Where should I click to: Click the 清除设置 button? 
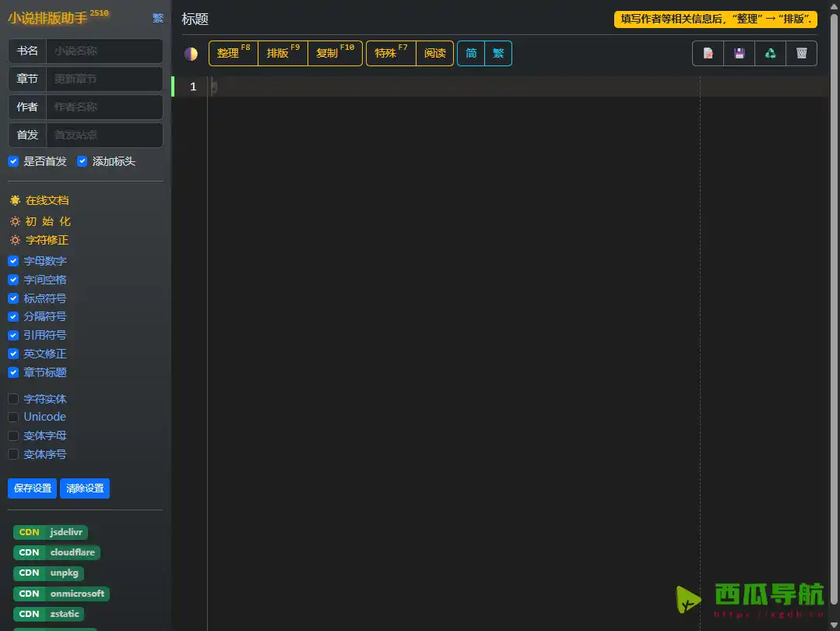click(85, 488)
